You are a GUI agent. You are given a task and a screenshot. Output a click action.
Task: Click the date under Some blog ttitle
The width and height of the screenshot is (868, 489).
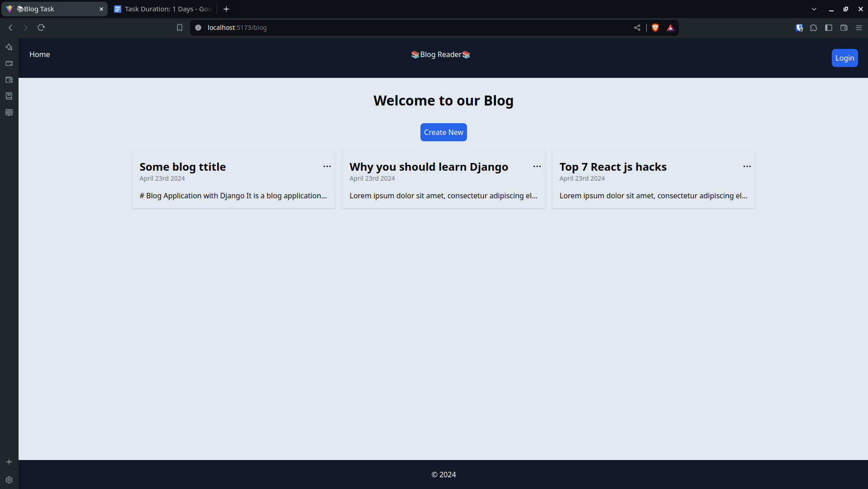pyautogui.click(x=162, y=178)
